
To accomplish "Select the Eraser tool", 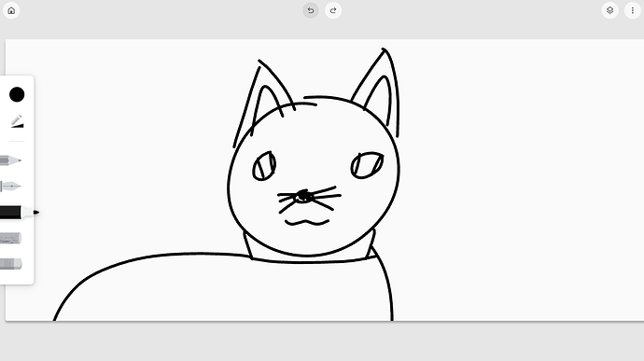I will 10,264.
